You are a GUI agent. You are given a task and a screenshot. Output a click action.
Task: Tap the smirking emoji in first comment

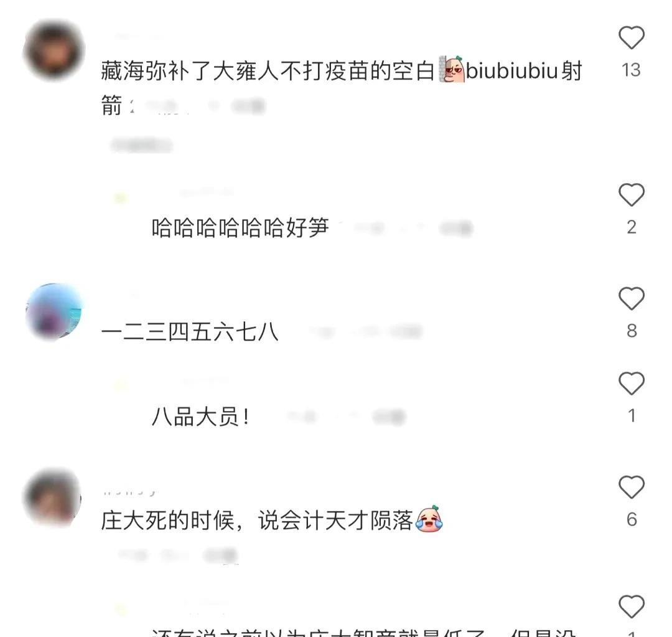[x=451, y=69]
